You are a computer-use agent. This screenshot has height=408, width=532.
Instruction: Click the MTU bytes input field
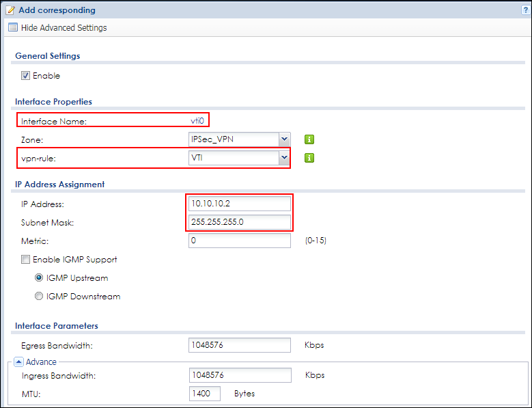tap(204, 394)
